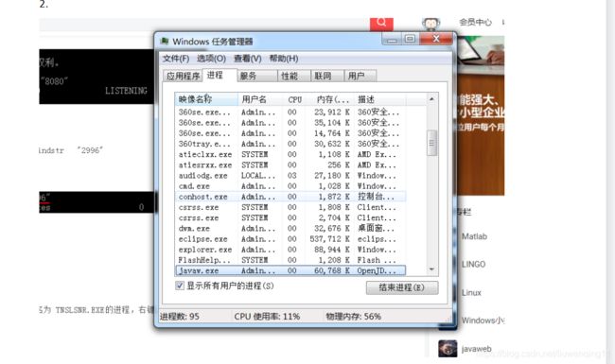Click the red search icon in the background webpage
The width and height of the screenshot is (615, 364).
381,24
